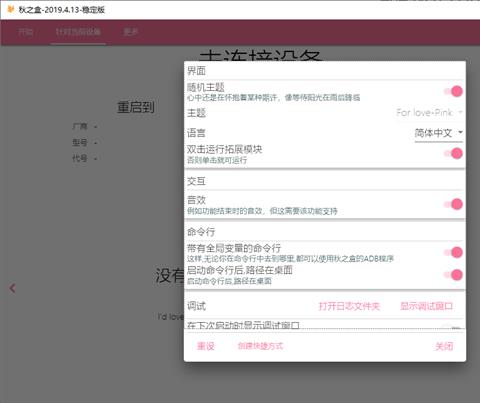Switch to the 开始 tab
480x403 pixels.
click(x=25, y=32)
